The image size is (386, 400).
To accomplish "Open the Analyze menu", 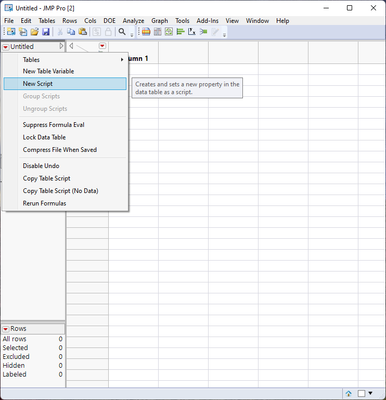I will pyautogui.click(x=133, y=21).
